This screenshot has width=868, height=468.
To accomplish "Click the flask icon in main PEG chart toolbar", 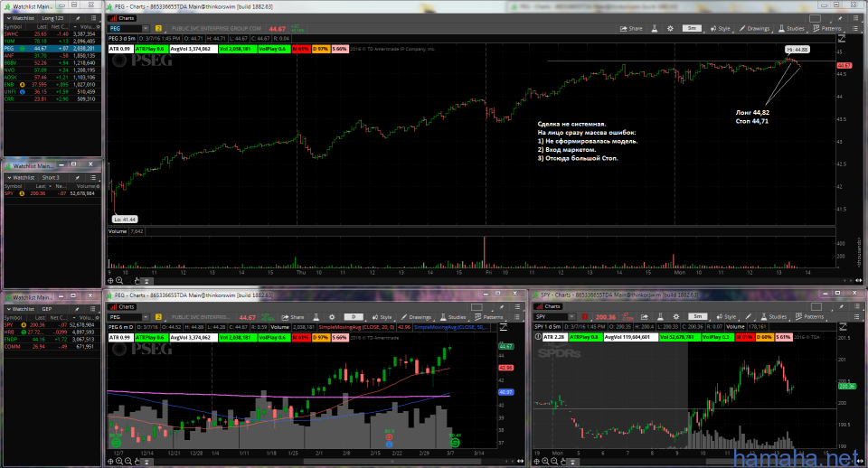I will (x=655, y=28).
